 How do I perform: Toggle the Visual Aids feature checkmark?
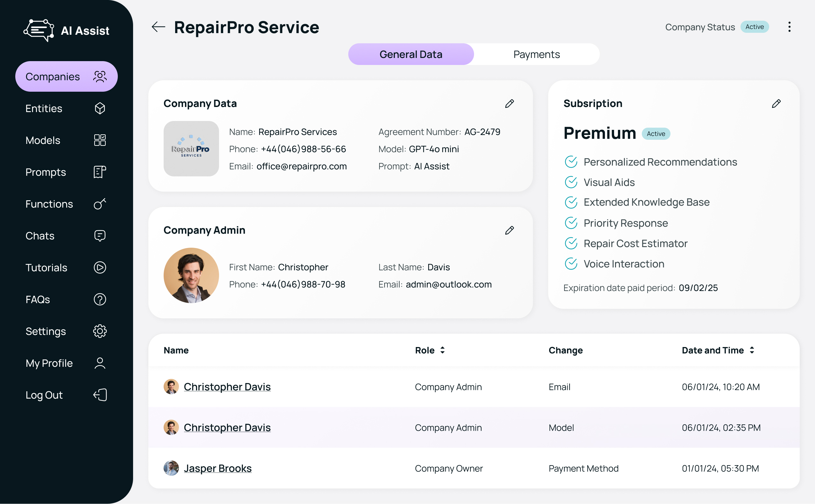tap(571, 182)
